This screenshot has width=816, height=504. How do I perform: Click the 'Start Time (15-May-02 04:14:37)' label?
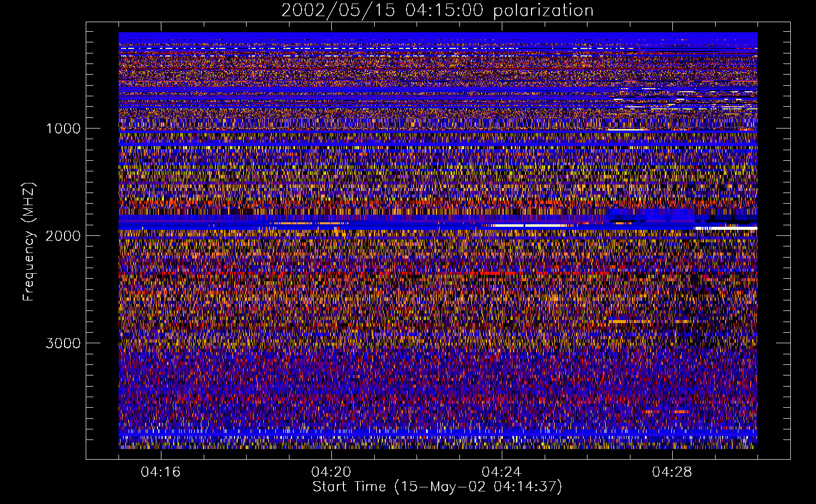pos(437,487)
